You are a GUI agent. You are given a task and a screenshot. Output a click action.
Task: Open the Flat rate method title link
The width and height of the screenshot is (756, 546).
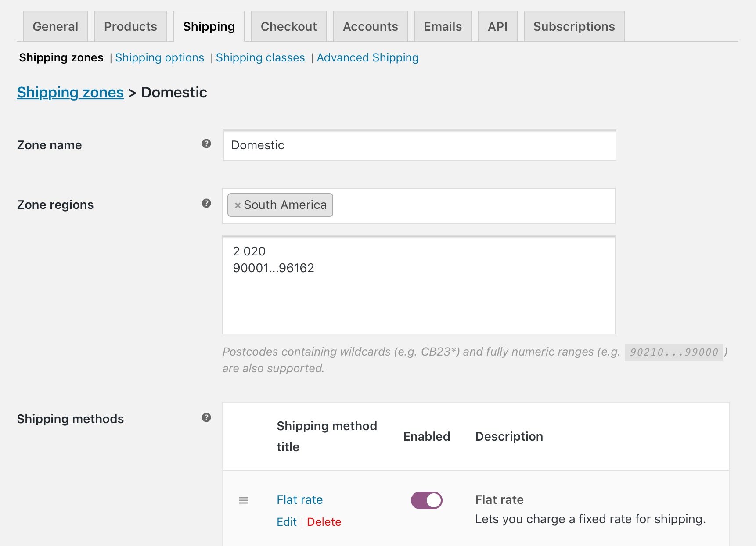point(300,499)
